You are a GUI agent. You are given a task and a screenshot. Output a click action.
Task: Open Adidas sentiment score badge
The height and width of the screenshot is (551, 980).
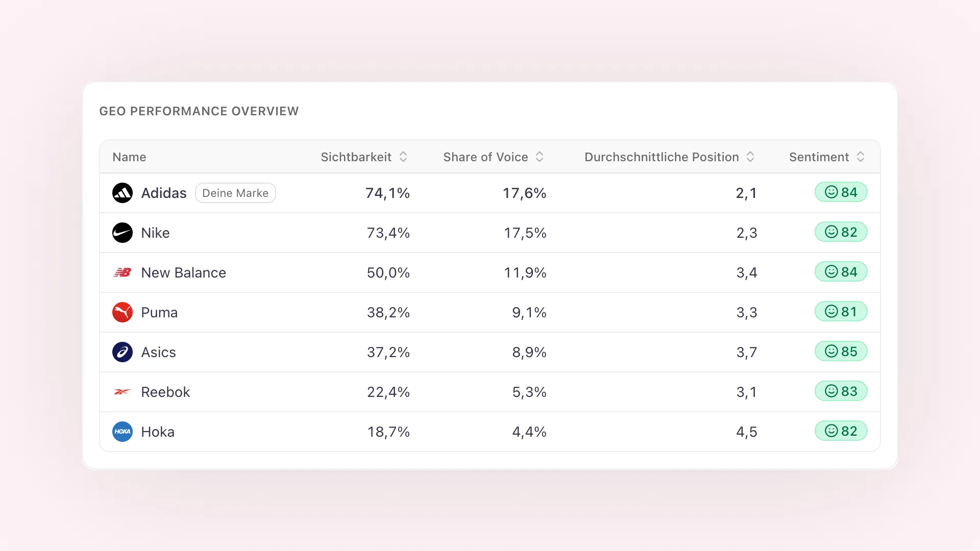pyautogui.click(x=841, y=192)
